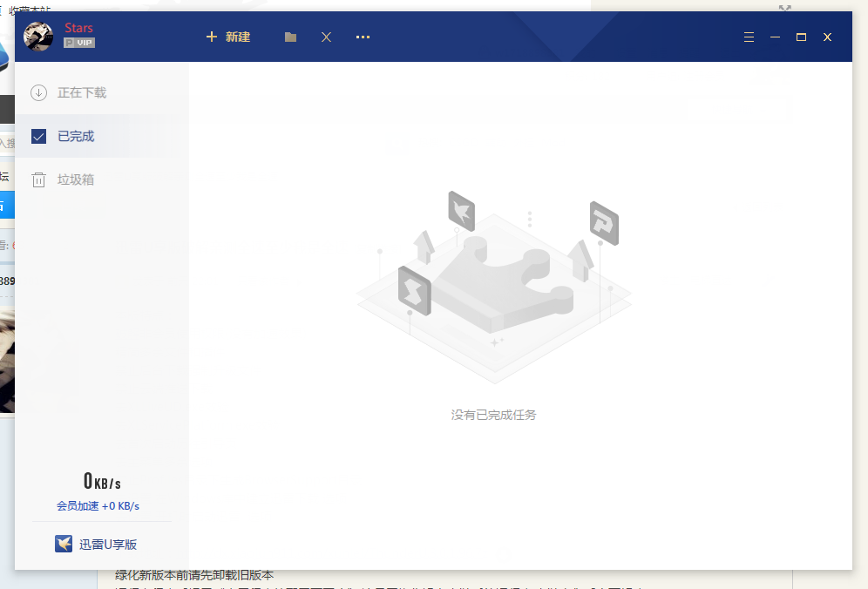Viewport: 868px width, 589px height.
Task: Click the VIP badge under Stars
Action: click(79, 43)
